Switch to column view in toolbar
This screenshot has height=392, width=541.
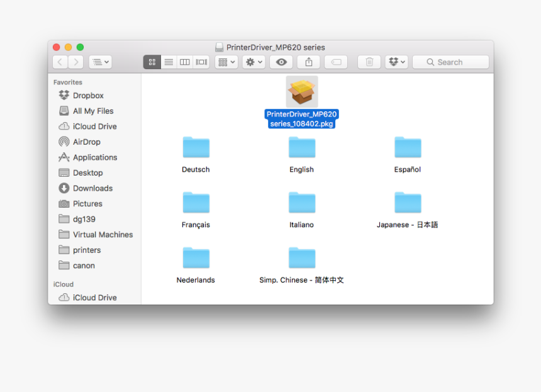tap(185, 62)
